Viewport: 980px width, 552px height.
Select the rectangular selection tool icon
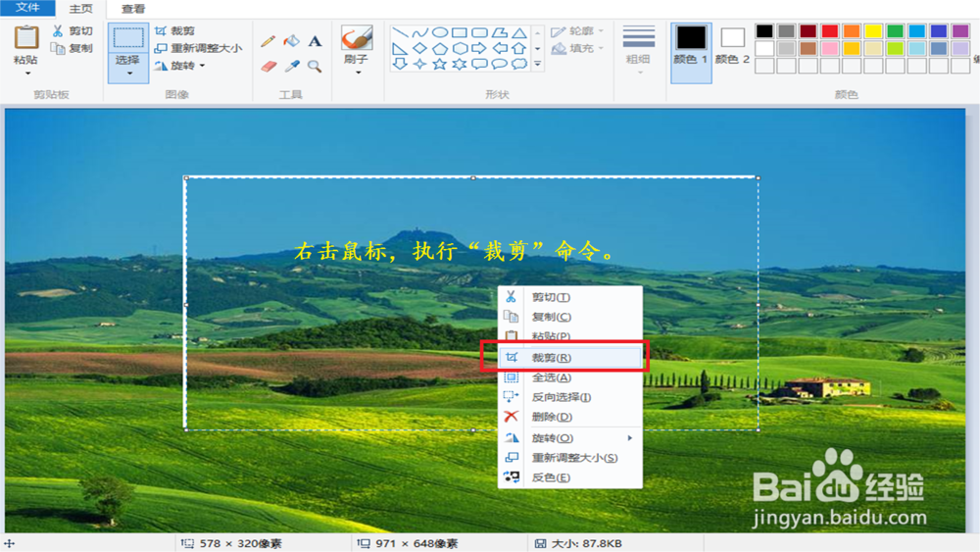[x=128, y=37]
